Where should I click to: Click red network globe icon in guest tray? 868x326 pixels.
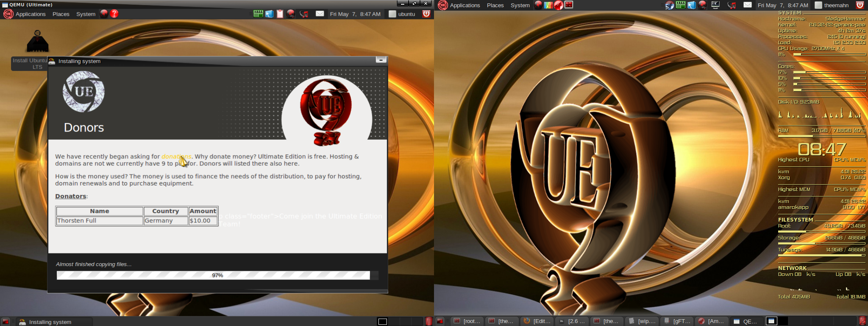coord(291,14)
